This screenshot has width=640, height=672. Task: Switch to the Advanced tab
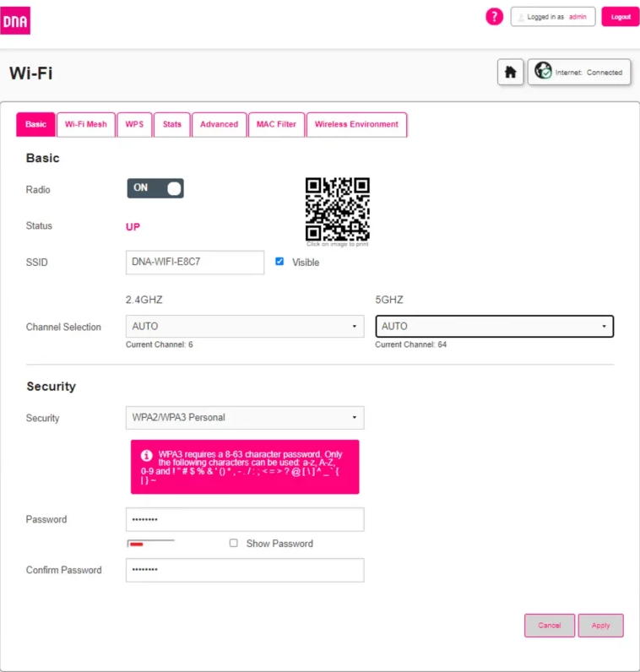click(219, 124)
